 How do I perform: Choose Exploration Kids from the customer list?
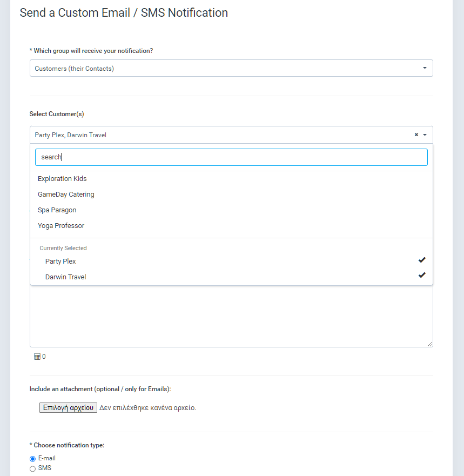[62, 179]
